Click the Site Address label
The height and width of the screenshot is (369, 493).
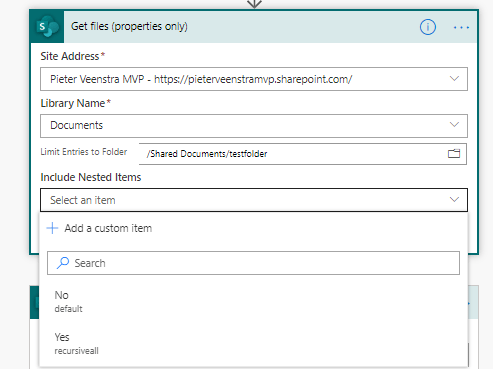click(x=70, y=56)
